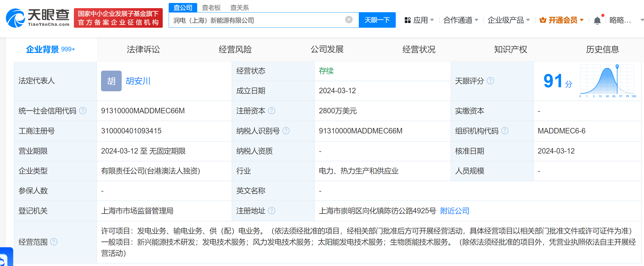644x266 pixels.
Task: Open the 企业背景 tab
Action: (x=51, y=49)
